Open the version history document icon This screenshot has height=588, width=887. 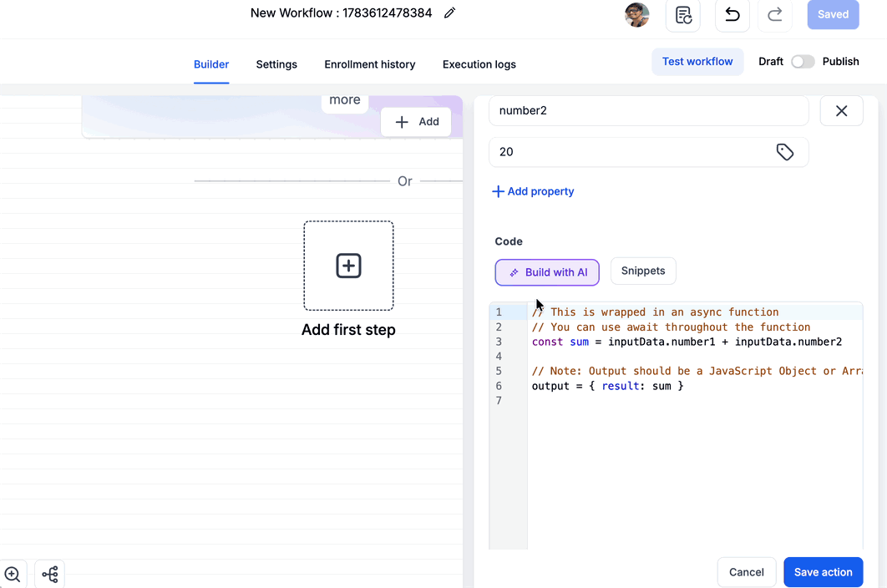683,15
